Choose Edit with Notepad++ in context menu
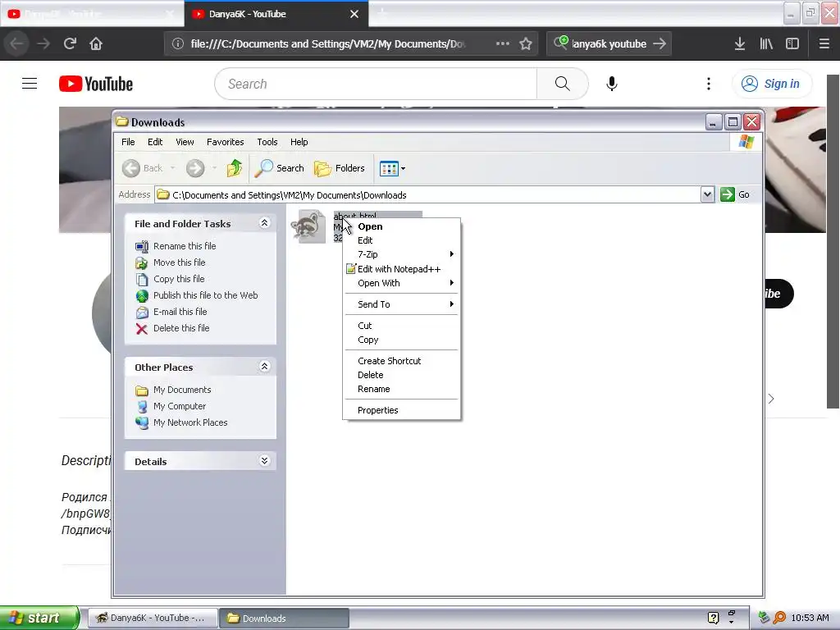Viewport: 840px width, 630px height. pyautogui.click(x=401, y=269)
